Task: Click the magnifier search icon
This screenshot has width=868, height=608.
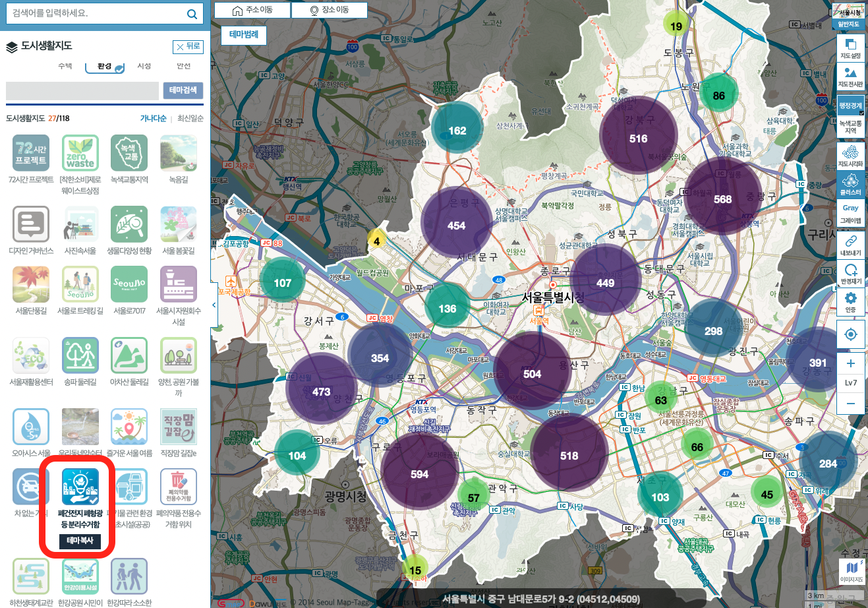Action: point(191,14)
